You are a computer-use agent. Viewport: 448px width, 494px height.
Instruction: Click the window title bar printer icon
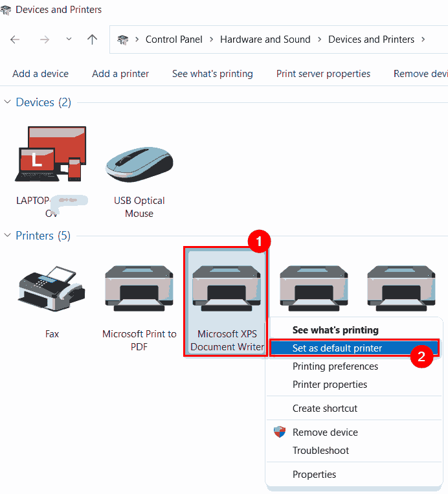click(6, 10)
